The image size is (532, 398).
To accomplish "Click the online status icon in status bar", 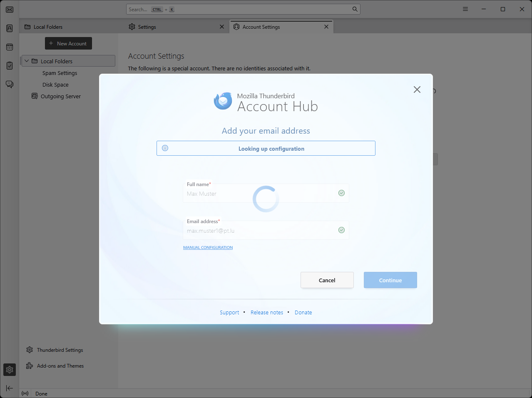I will coord(25,393).
